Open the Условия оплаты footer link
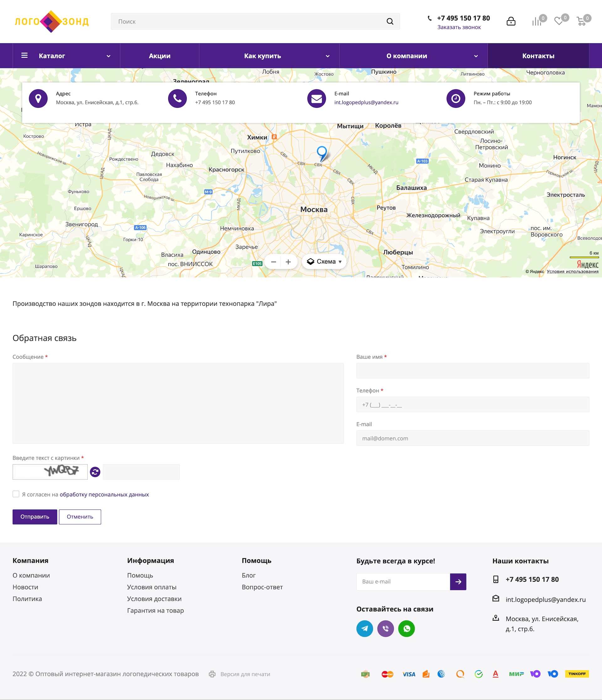 151,587
